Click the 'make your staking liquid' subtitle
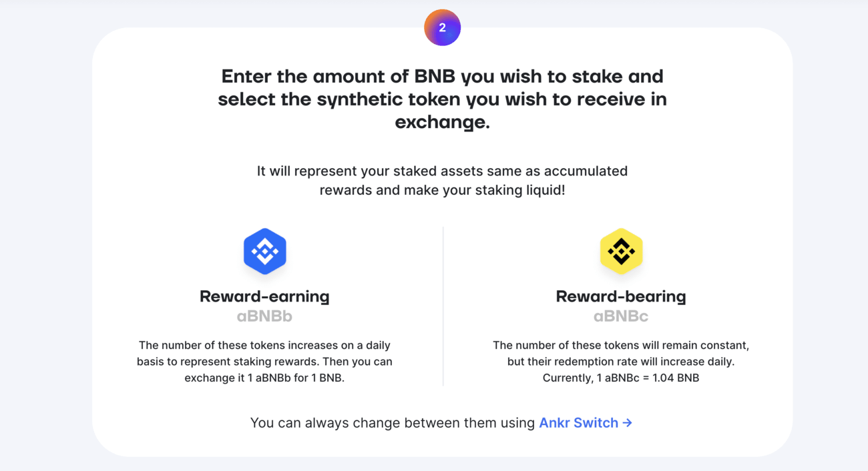Image resolution: width=868 pixels, height=471 pixels. coord(442,190)
